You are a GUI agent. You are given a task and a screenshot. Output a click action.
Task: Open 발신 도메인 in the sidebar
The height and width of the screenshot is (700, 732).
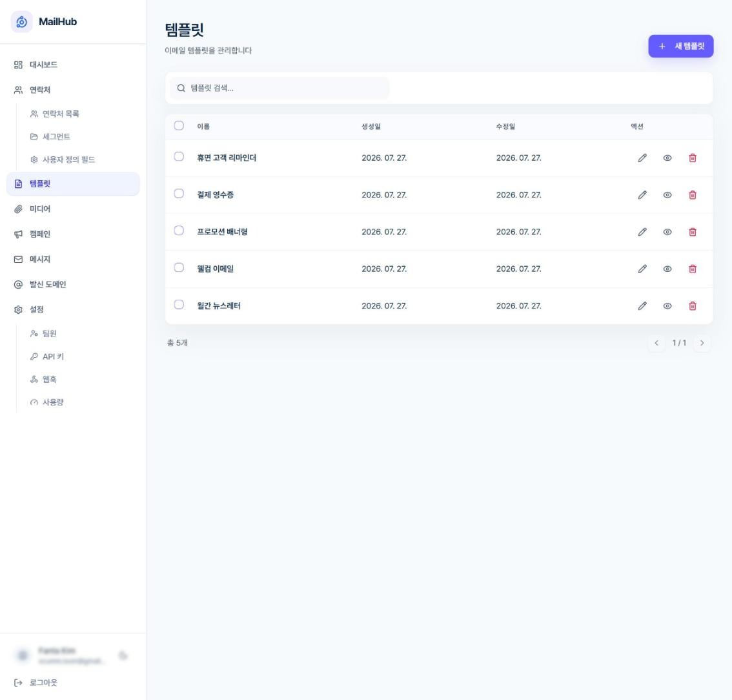tap(73, 284)
